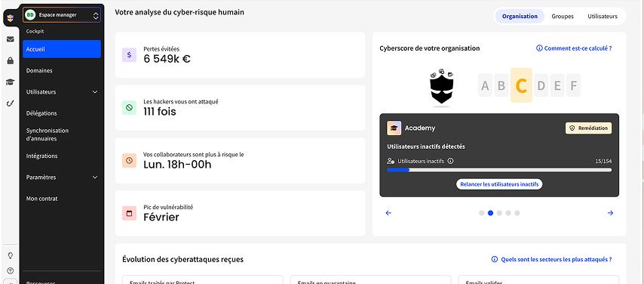Open the Espace manager workspace switcher
The height and width of the screenshot is (284, 644).
coord(62,15)
